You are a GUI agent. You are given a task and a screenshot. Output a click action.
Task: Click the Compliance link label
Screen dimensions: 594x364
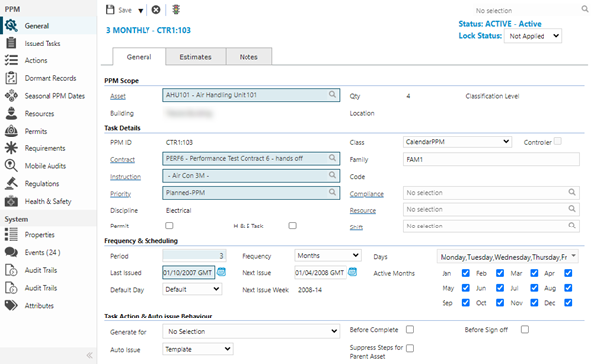tap(366, 194)
